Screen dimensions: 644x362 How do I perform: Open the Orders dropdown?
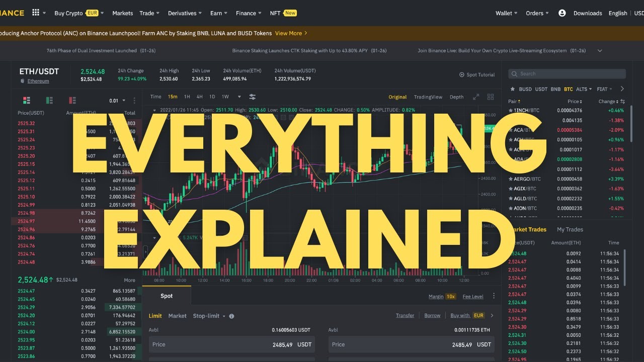pyautogui.click(x=537, y=13)
